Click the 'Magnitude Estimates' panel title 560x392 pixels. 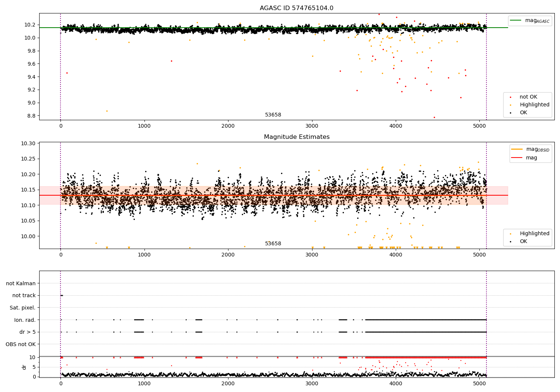tap(296, 137)
